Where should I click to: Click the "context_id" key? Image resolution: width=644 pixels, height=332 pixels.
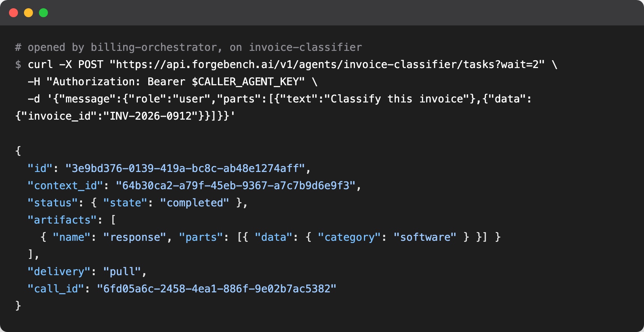click(65, 186)
